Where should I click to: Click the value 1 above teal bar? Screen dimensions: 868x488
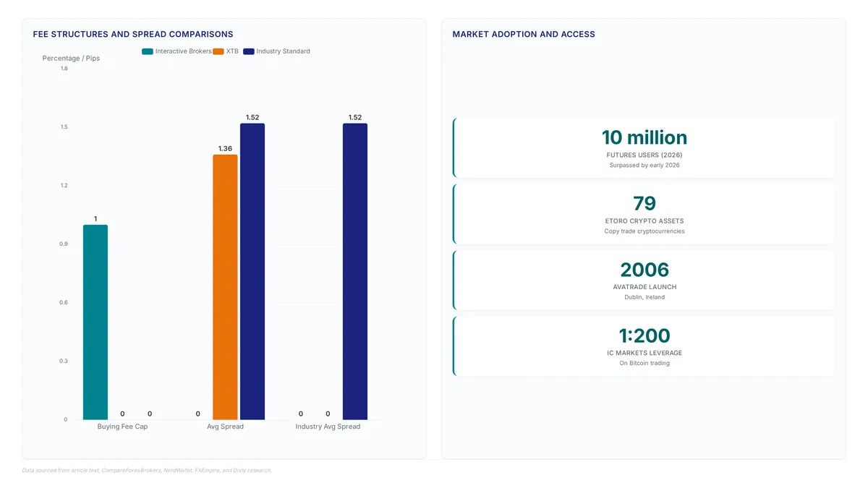[95, 218]
